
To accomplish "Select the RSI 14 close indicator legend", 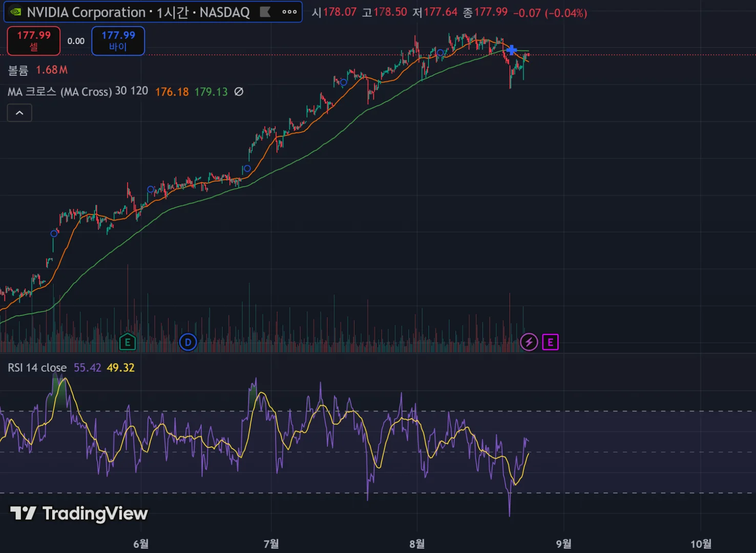I will coord(37,368).
